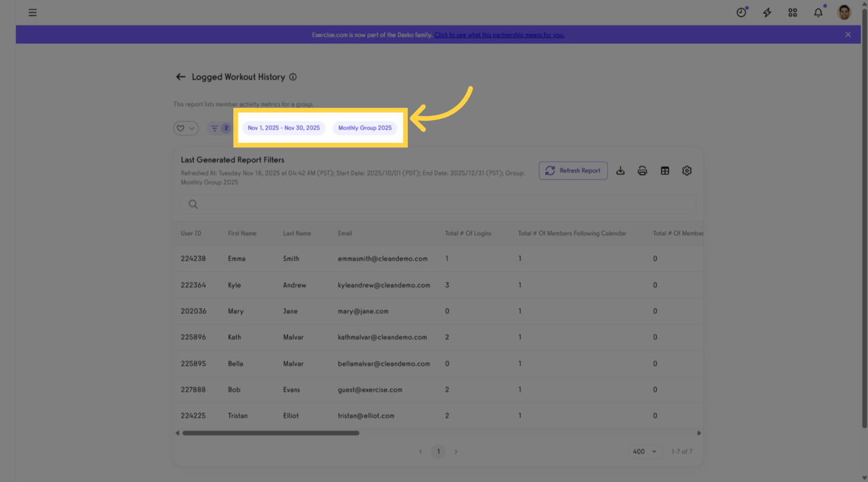Screen dimensions: 868x482
Task: Show info about Logged Workout History
Action: coord(293,77)
